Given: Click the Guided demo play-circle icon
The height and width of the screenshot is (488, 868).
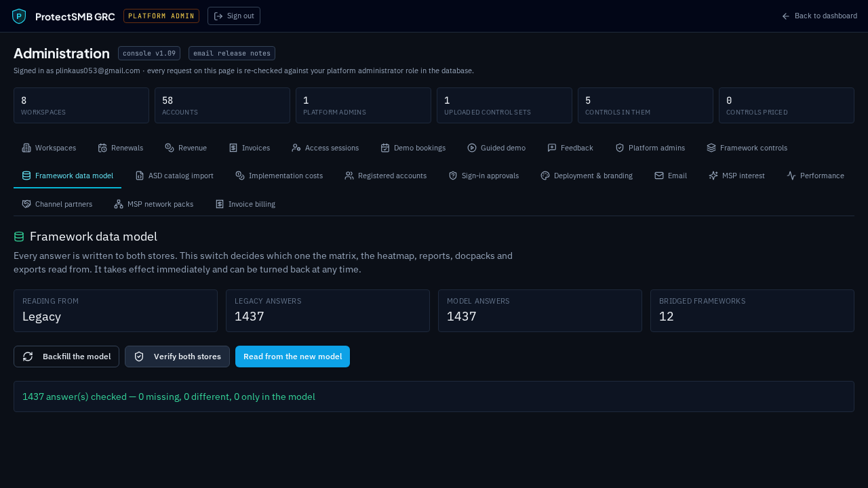Looking at the screenshot, I should pos(472,148).
